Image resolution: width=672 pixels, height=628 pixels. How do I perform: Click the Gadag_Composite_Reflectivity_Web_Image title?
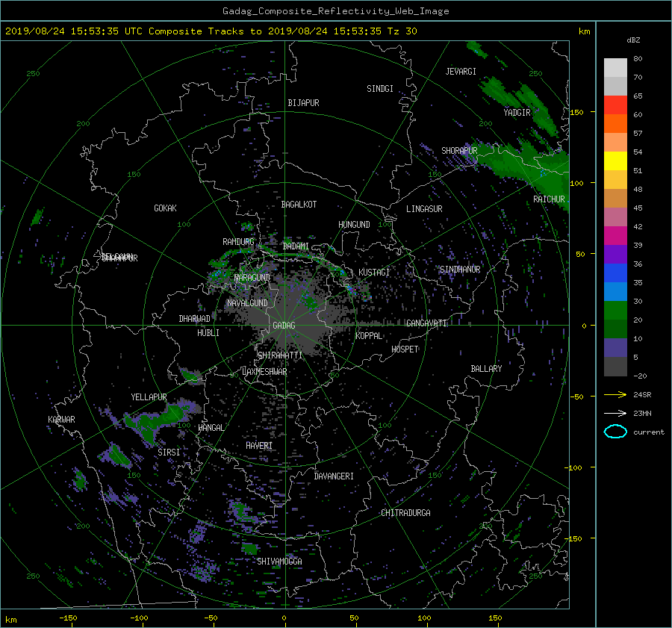click(x=335, y=11)
